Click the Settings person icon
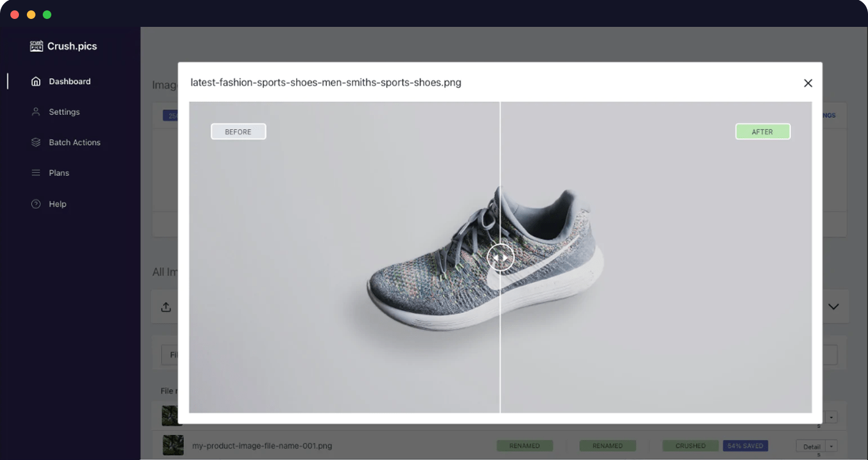Image resolution: width=868 pixels, height=460 pixels. point(36,112)
